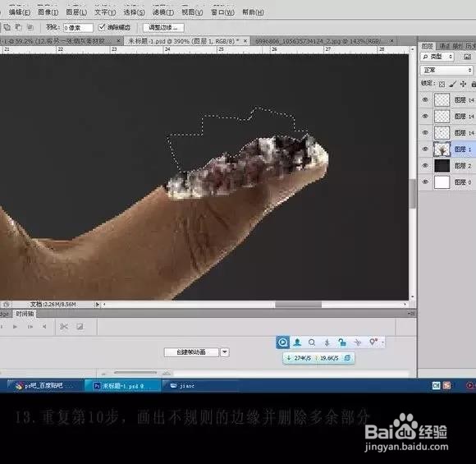Click the scissors split icon in timeline
The height and width of the screenshot is (464, 476).
tap(64, 327)
